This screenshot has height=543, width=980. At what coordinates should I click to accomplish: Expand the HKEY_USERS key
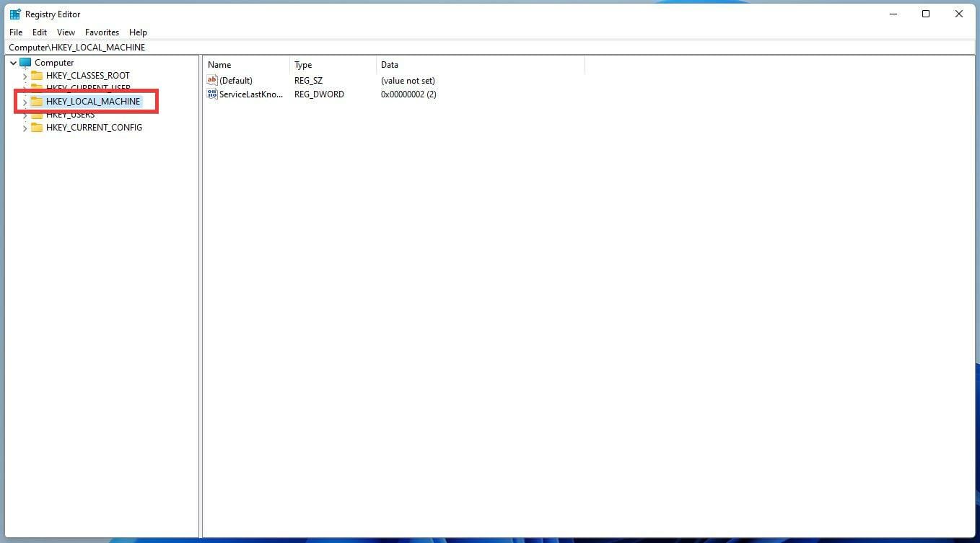coord(25,115)
